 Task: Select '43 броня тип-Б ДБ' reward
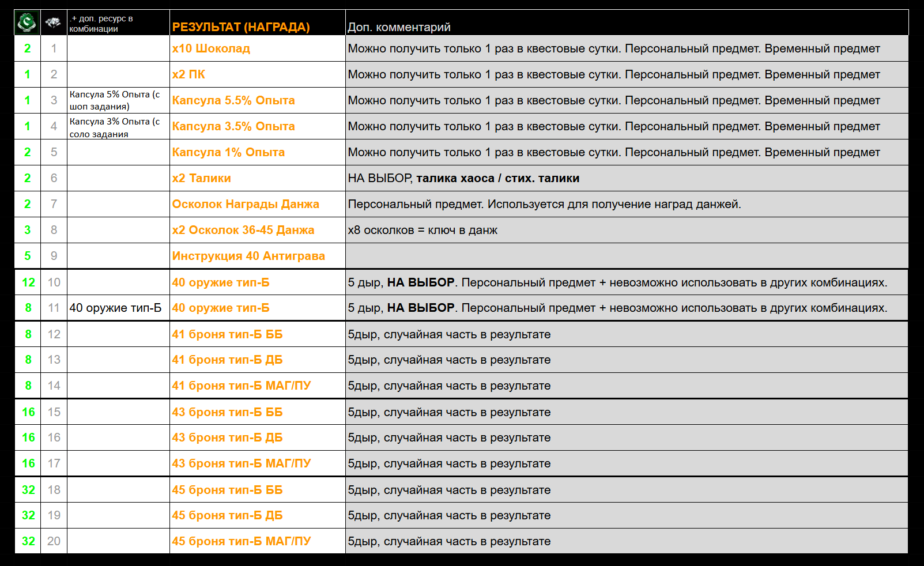(x=227, y=437)
